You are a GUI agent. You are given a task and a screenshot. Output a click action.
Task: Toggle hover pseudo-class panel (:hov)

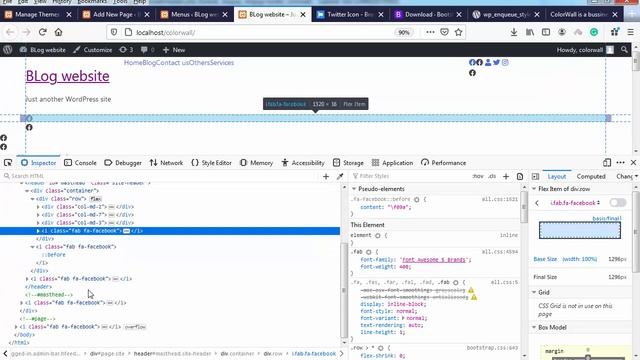(478, 176)
